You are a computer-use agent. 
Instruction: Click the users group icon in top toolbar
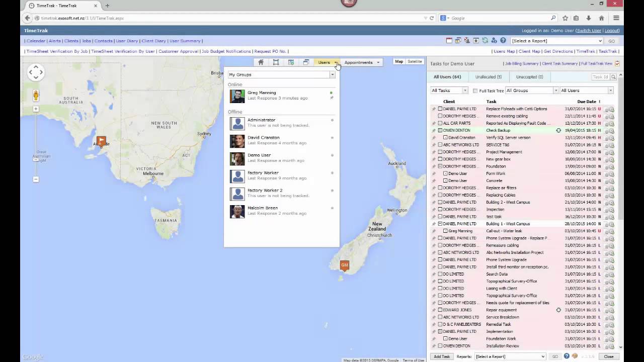494,41
